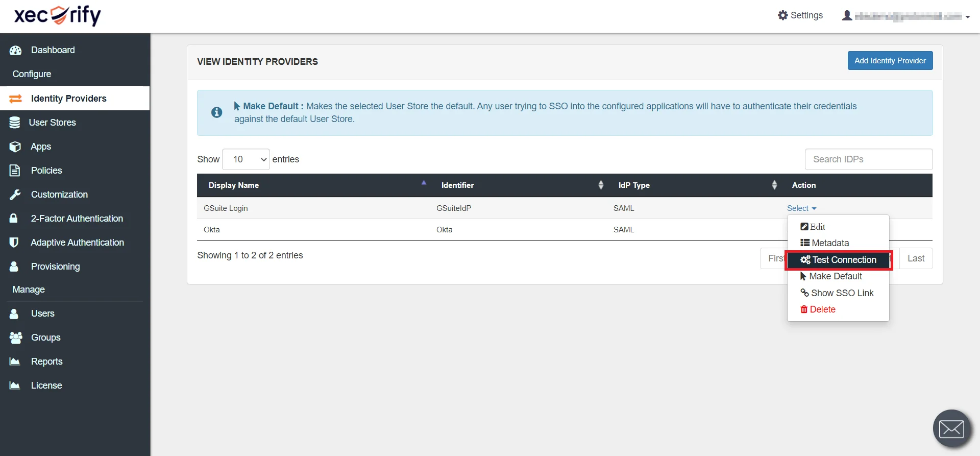Select Make Default in the dropdown menu
Image resolution: width=980 pixels, height=456 pixels.
coord(835,276)
